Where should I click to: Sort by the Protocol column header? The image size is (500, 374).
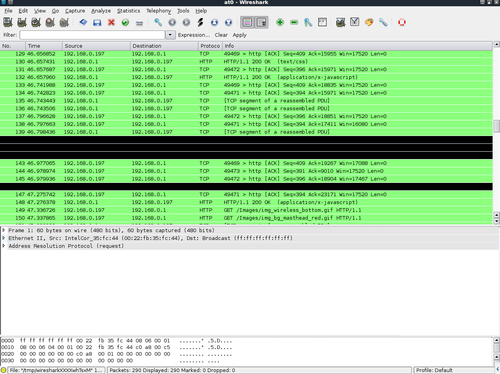(210, 46)
